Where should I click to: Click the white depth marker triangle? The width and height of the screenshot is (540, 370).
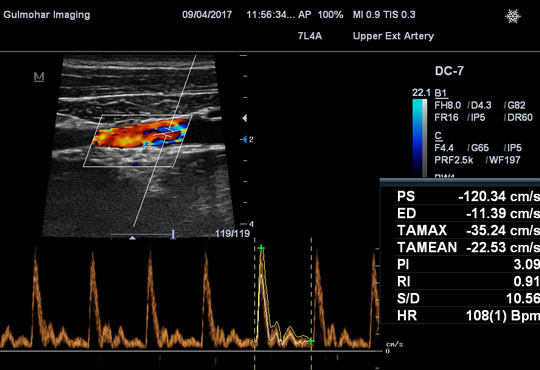[245, 118]
